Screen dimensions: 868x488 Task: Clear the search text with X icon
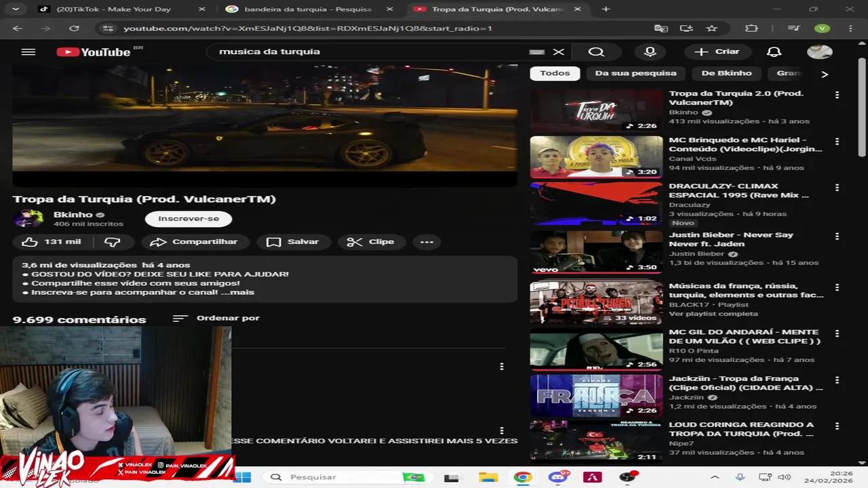click(558, 52)
